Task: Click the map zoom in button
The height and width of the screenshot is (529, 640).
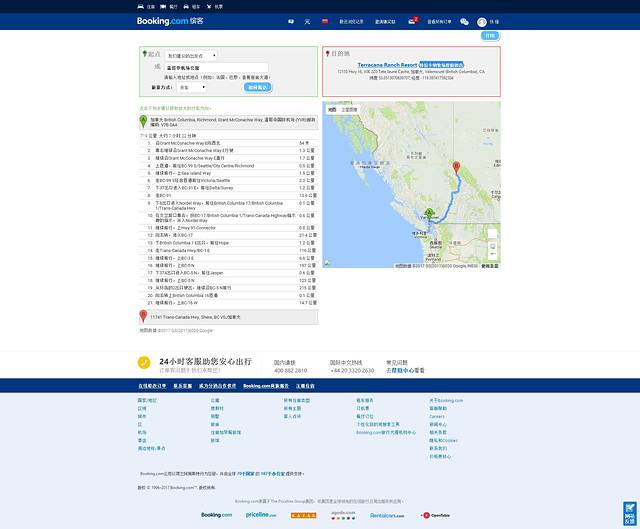Action: click(493, 246)
